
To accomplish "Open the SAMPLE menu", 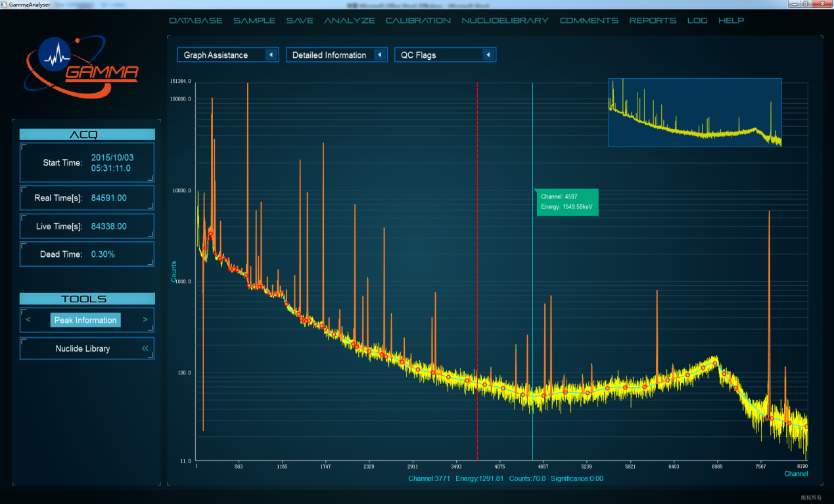I will 254,20.
